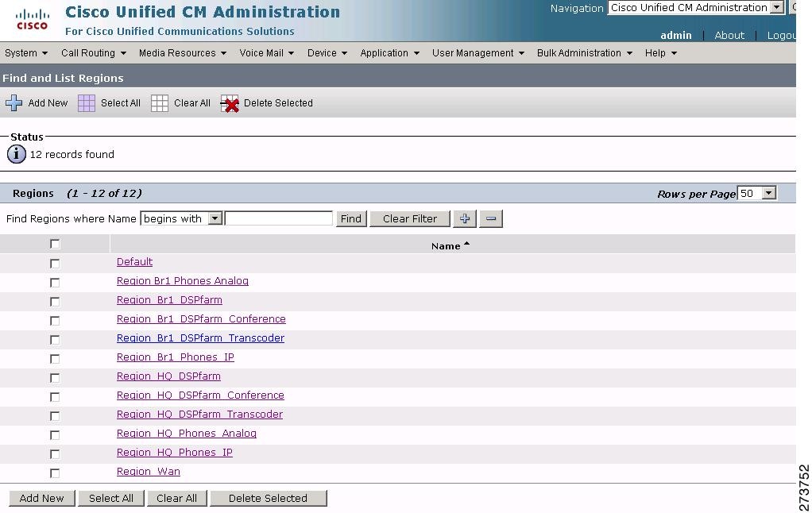Click the Select All grid icon
Image resolution: width=812 pixels, height=513 pixels.
(87, 103)
